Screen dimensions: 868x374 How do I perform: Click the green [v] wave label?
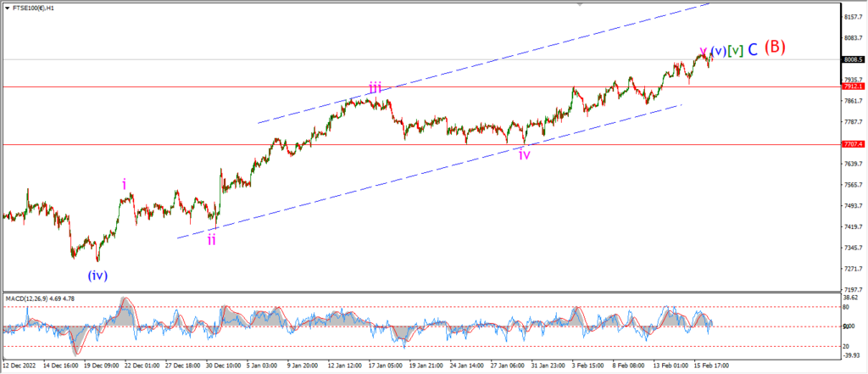pyautogui.click(x=735, y=50)
